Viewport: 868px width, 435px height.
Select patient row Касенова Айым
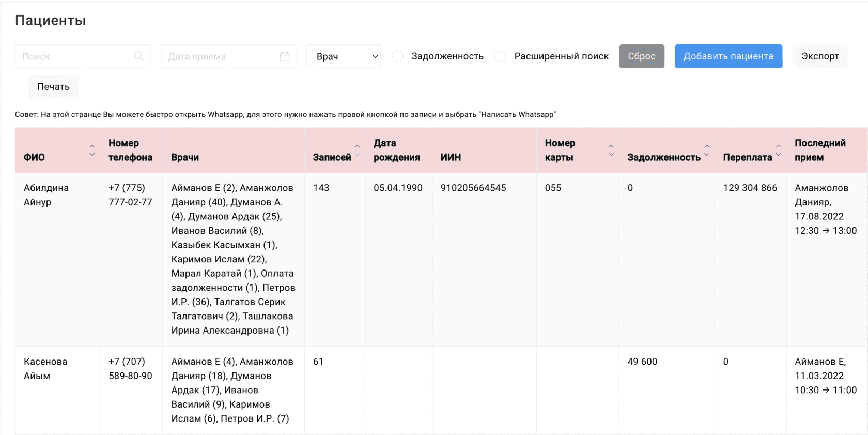(x=45, y=369)
